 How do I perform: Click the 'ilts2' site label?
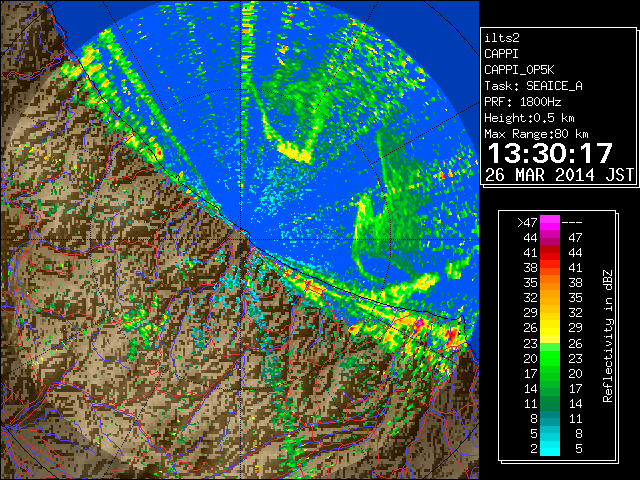click(x=502, y=38)
